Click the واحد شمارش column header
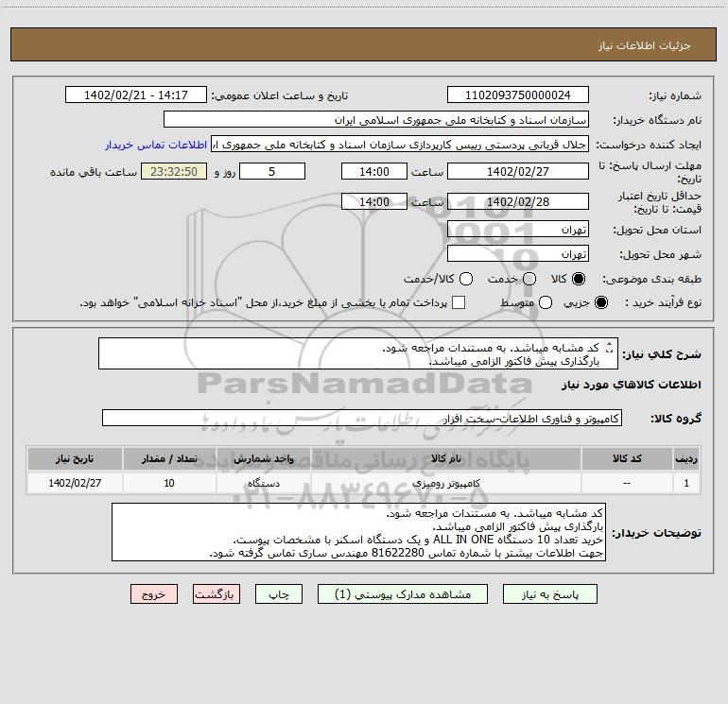This screenshot has height=704, width=728. click(x=263, y=458)
